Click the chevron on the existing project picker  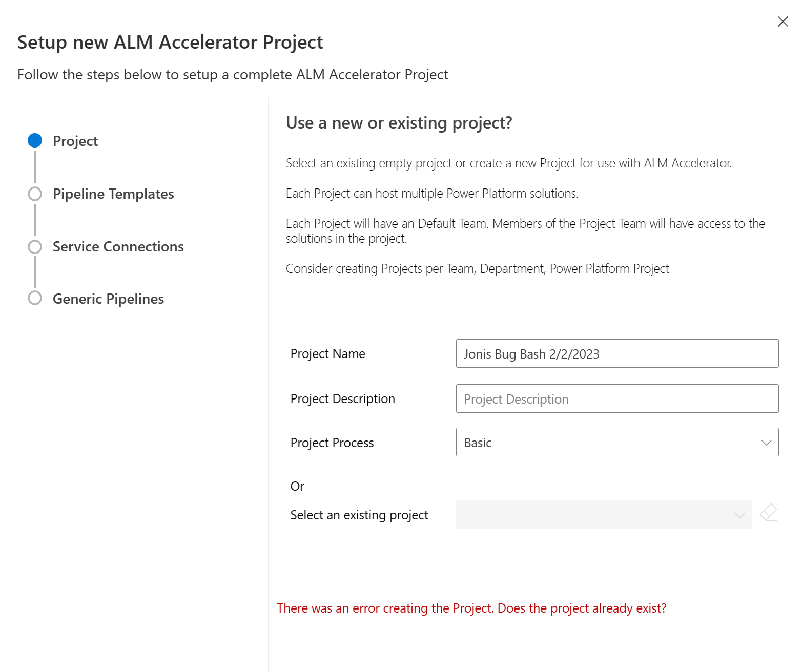(738, 515)
